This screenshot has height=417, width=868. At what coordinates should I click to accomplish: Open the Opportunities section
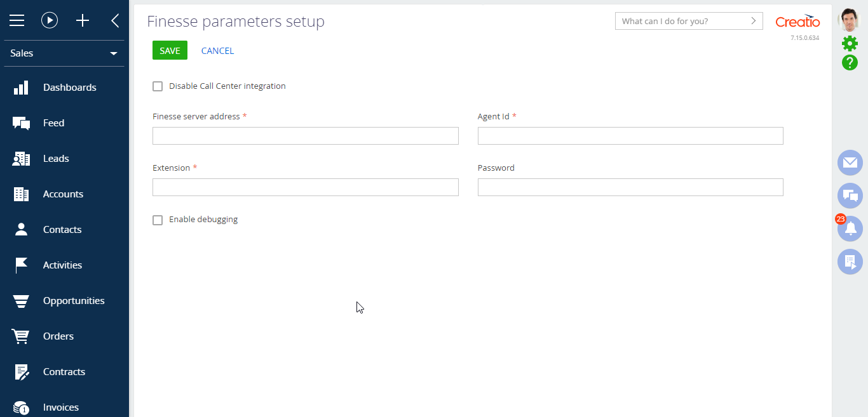point(74,300)
